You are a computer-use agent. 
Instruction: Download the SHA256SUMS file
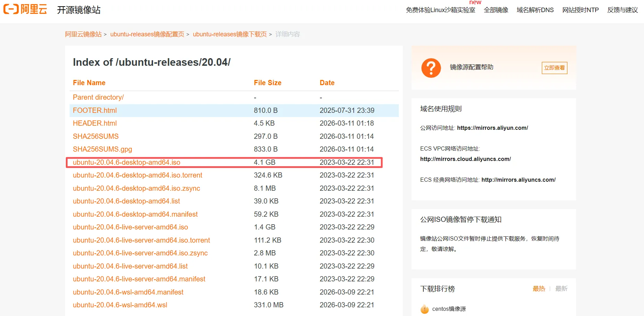[96, 136]
